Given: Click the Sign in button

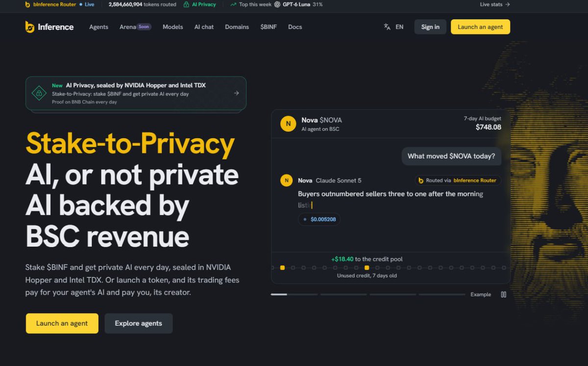Looking at the screenshot, I should click(x=430, y=27).
